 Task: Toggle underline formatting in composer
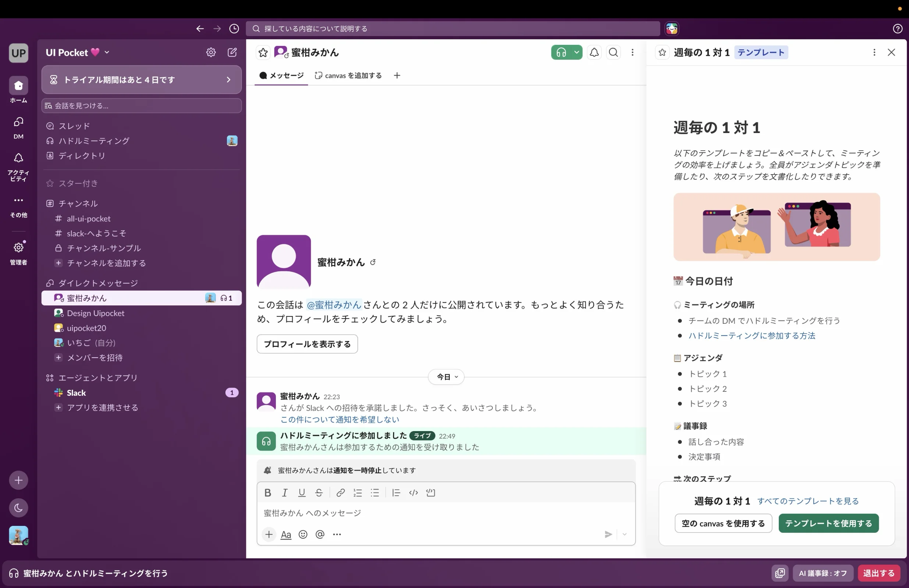tap(302, 492)
